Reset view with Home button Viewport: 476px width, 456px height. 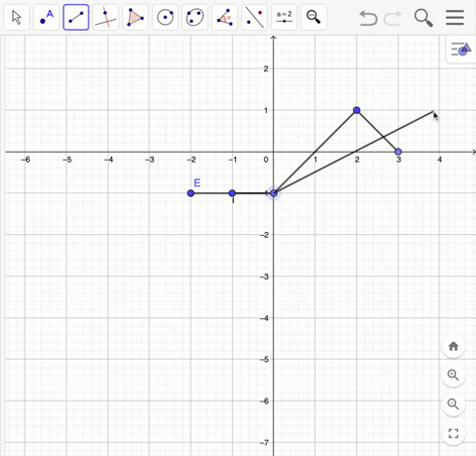point(453,346)
